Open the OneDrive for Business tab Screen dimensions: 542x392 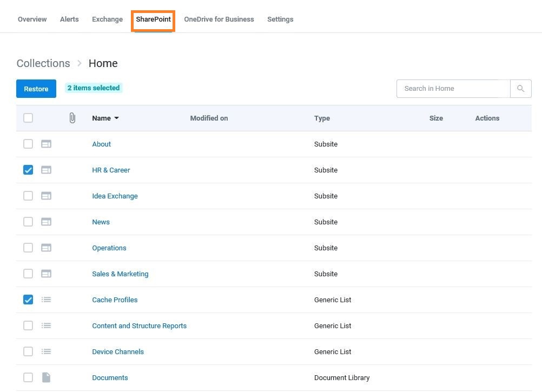click(219, 19)
